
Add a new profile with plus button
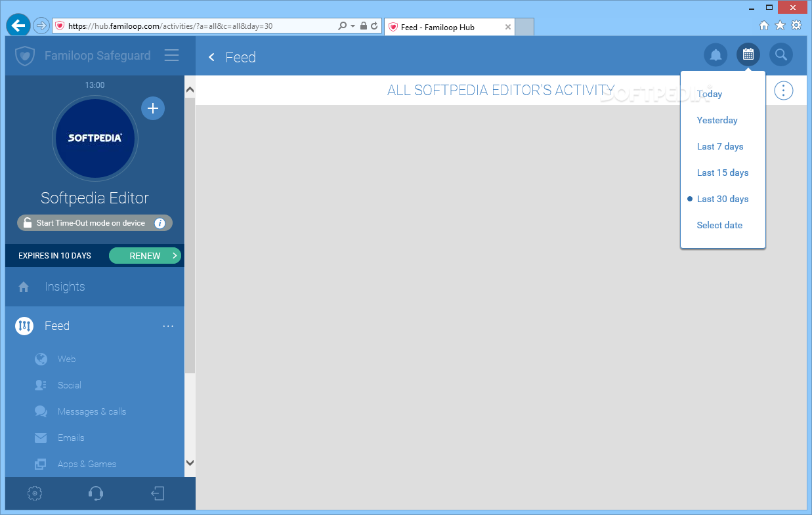153,108
